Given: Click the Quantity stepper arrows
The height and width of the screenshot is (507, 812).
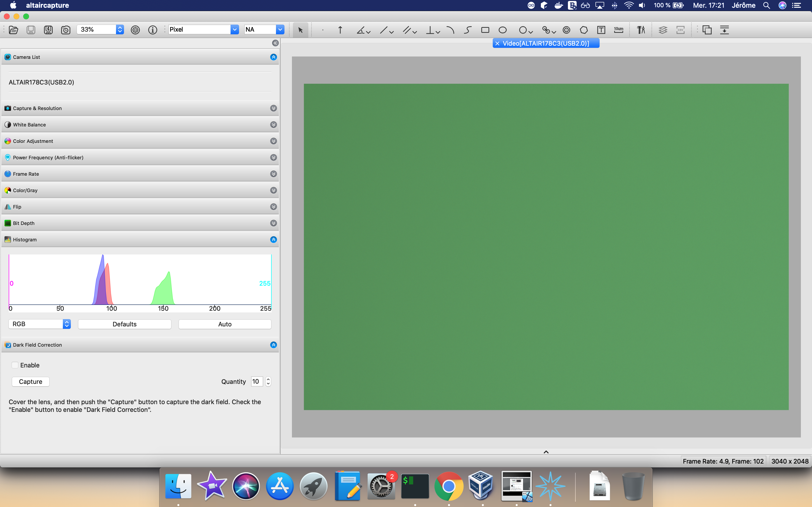Looking at the screenshot, I should coord(268,382).
